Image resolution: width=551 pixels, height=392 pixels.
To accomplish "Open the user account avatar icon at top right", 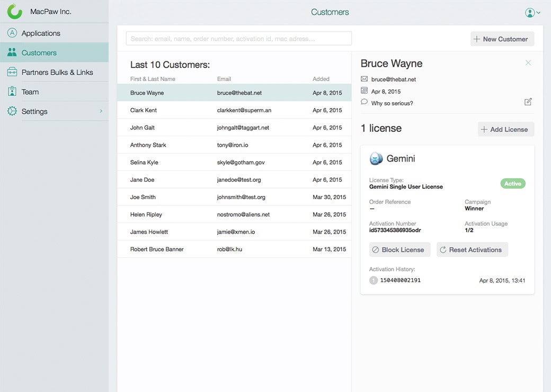I will coord(529,12).
